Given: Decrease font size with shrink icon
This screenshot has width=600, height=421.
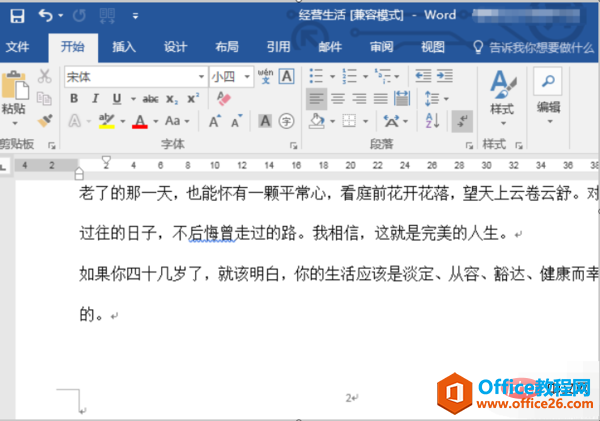Looking at the screenshot, I should 236,121.
